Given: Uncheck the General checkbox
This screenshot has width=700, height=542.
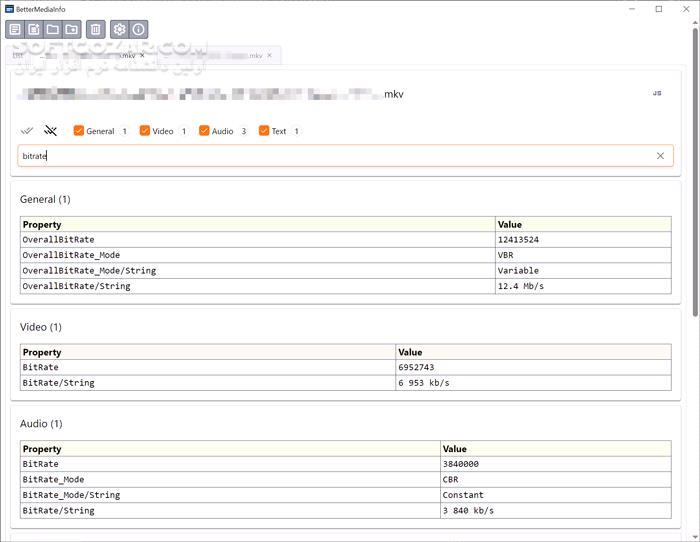Looking at the screenshot, I should [x=79, y=131].
